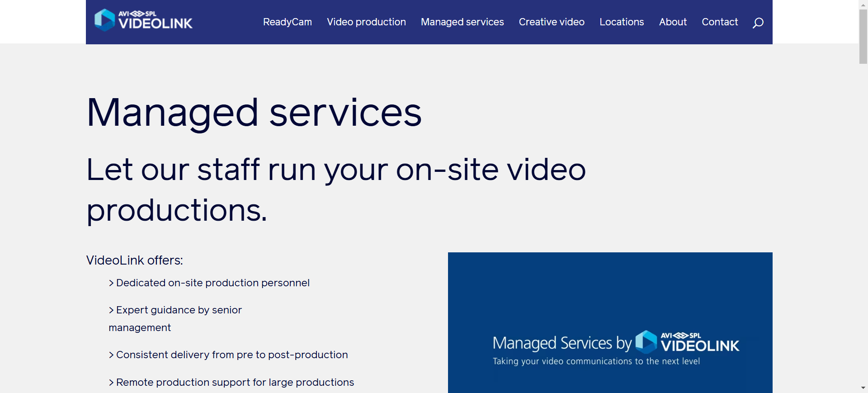This screenshot has width=868, height=393.
Task: Open the About menu item
Action: (673, 22)
